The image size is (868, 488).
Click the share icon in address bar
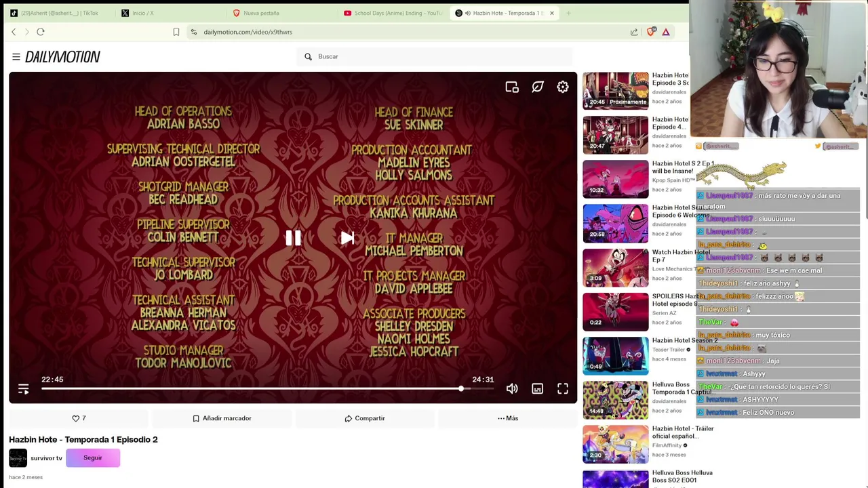click(634, 32)
